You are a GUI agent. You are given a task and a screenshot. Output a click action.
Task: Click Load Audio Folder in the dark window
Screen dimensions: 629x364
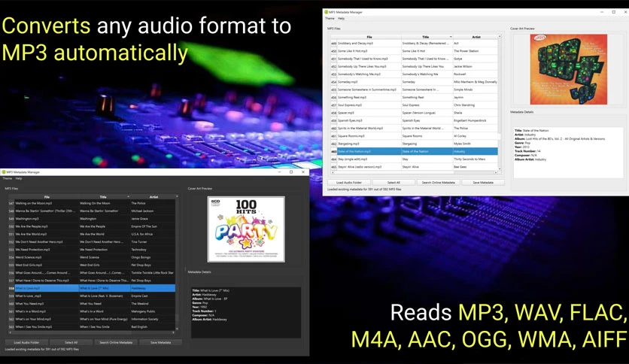click(x=26, y=342)
